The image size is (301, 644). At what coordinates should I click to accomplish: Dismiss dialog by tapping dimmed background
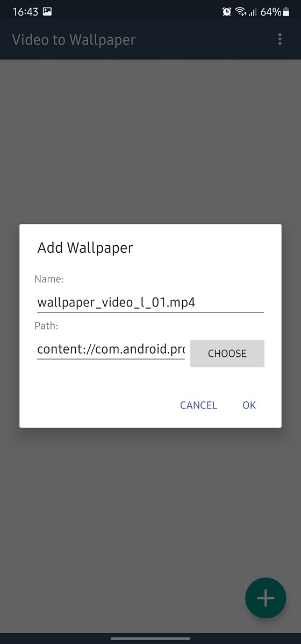click(150, 140)
